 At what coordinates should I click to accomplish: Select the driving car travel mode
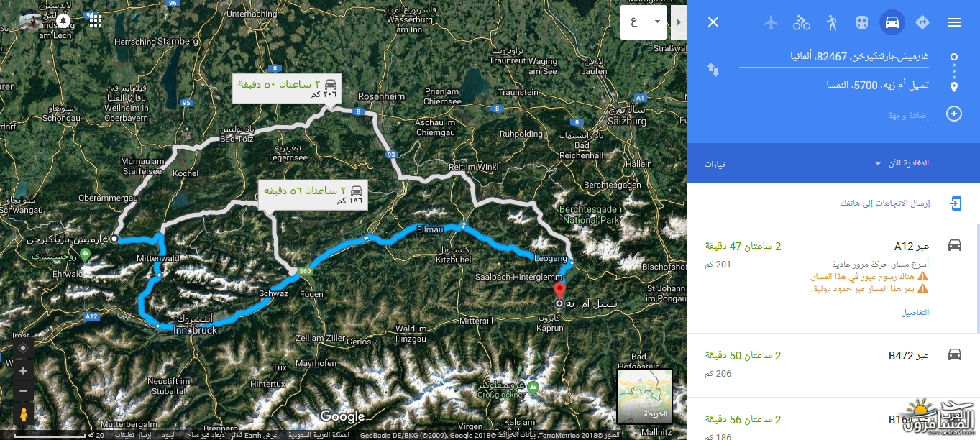tap(892, 22)
